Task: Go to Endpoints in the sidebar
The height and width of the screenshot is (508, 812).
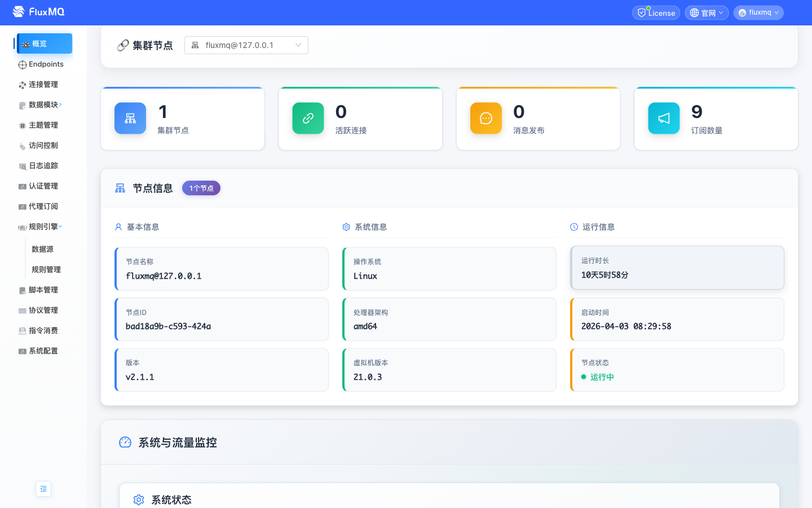Action: pyautogui.click(x=46, y=64)
